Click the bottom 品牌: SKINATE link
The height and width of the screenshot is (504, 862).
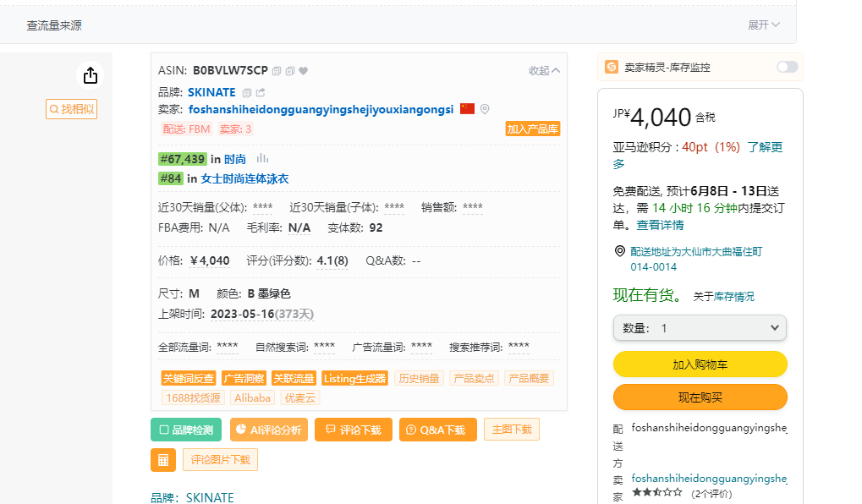click(x=192, y=498)
